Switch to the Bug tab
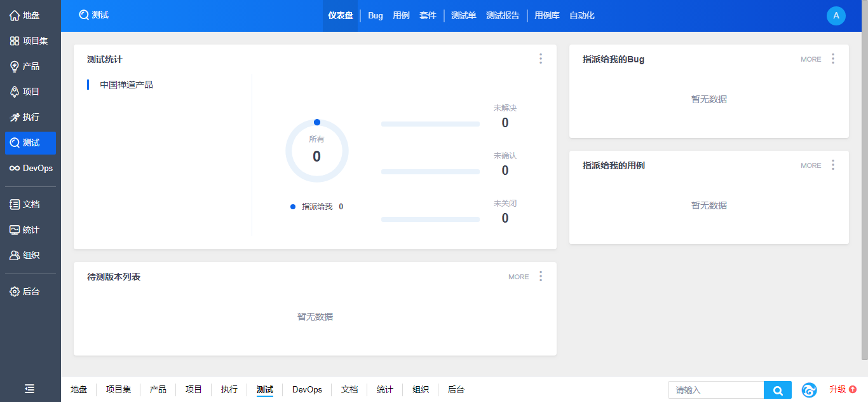The width and height of the screenshot is (868, 402). (376, 16)
